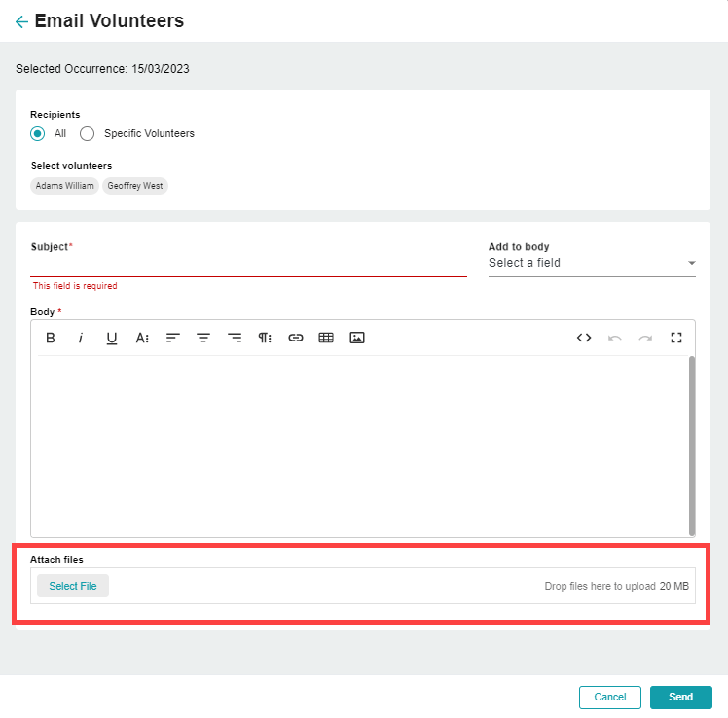Click inside the Body text area

[x=360, y=446]
